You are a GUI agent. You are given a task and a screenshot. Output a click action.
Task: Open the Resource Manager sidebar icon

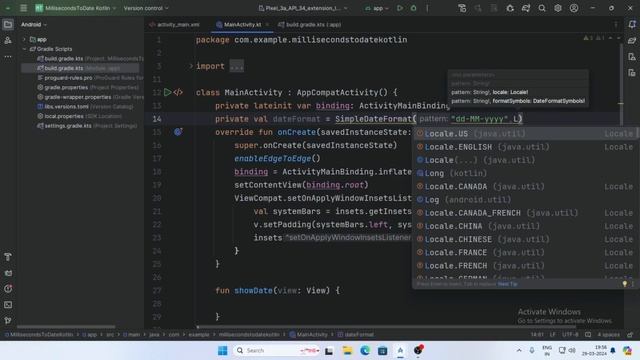[8, 40]
